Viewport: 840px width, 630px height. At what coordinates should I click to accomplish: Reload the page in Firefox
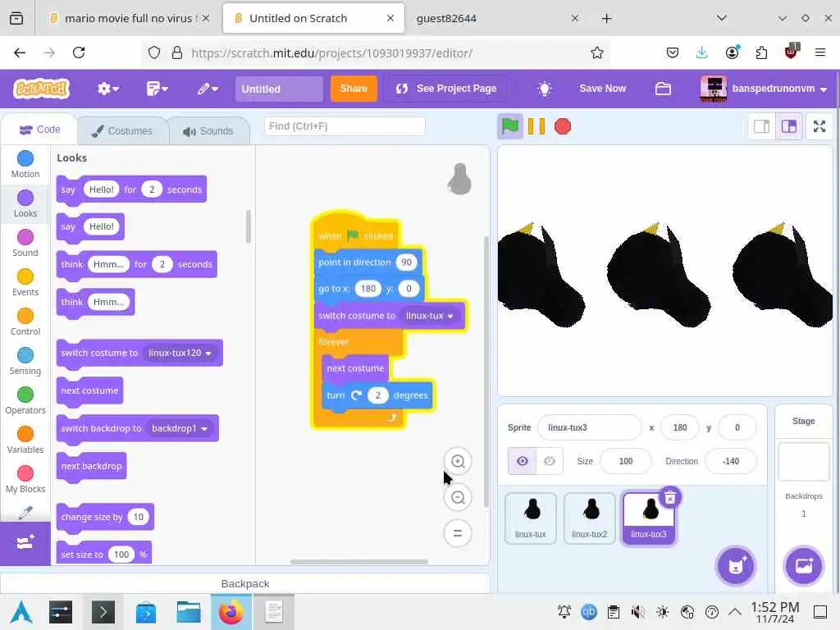79,52
